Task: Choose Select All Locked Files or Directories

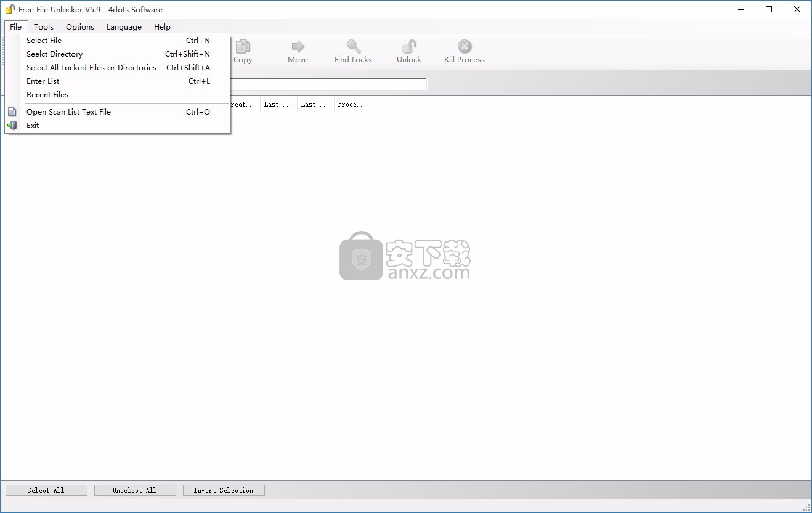Action: click(x=118, y=68)
